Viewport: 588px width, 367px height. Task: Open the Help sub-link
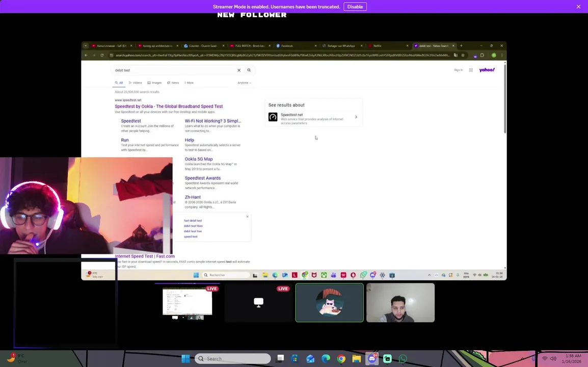190,140
